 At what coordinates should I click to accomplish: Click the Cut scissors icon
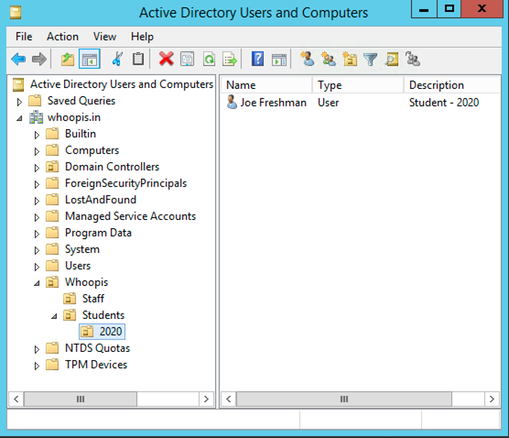(117, 59)
